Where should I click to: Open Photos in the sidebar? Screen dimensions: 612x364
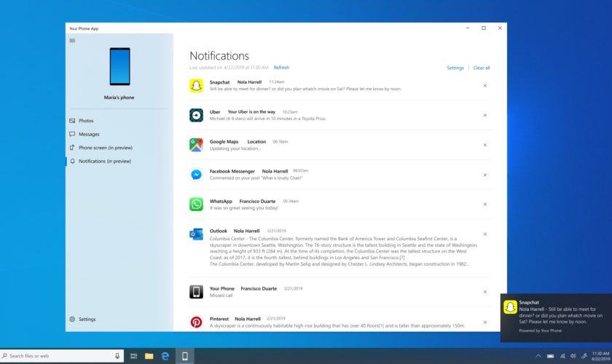[86, 121]
